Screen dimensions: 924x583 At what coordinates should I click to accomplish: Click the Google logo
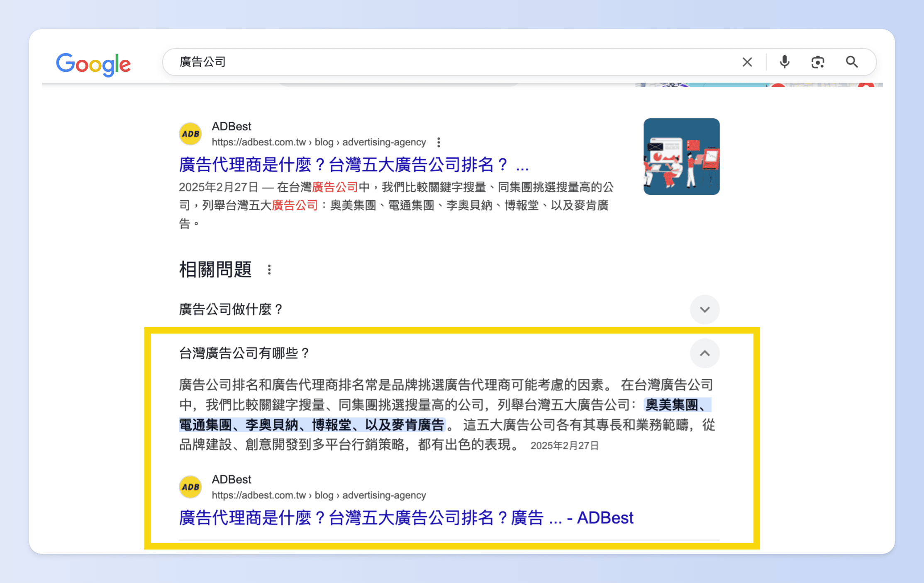93,63
